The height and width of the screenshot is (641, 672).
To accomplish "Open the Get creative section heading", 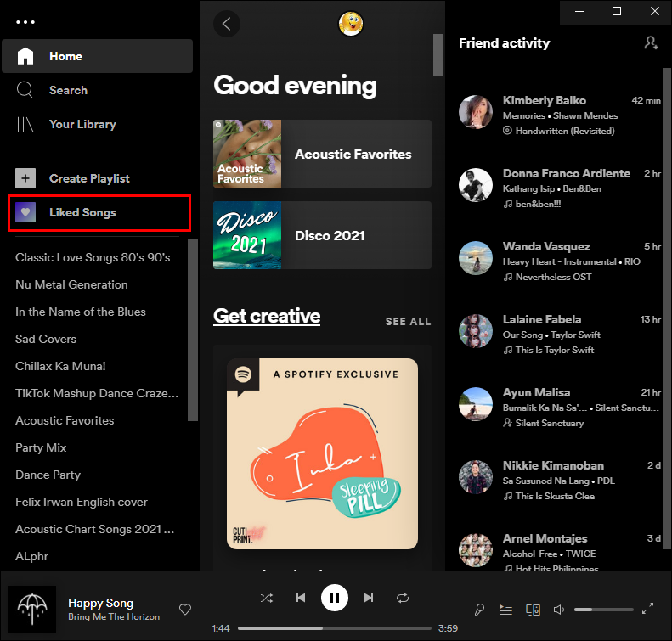I will [267, 316].
